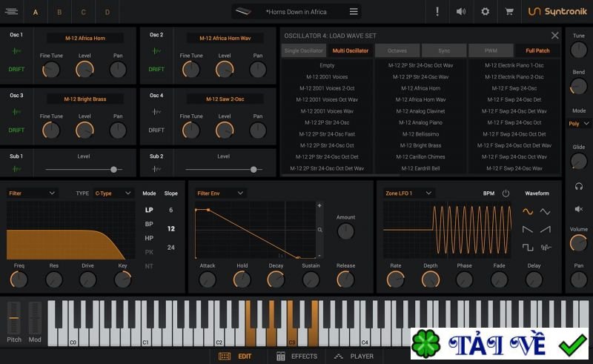Click the Mod wheel
Viewport: 593px width, 364px height.
pyautogui.click(x=35, y=318)
